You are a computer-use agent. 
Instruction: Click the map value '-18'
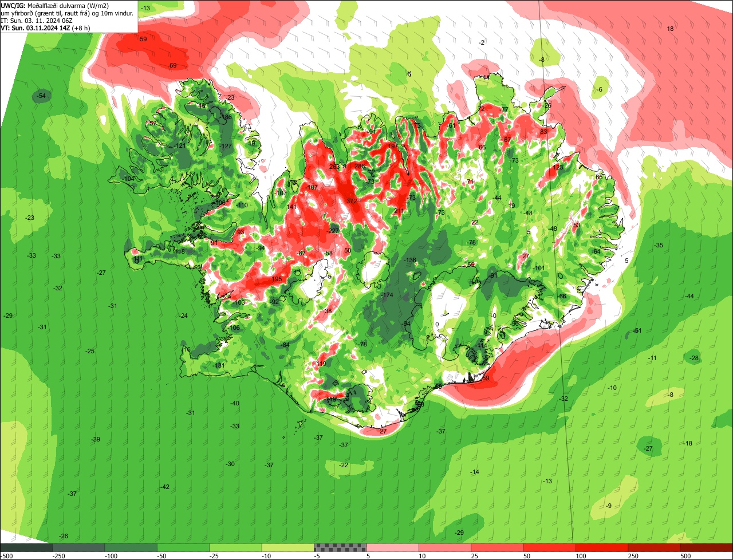[688, 443]
